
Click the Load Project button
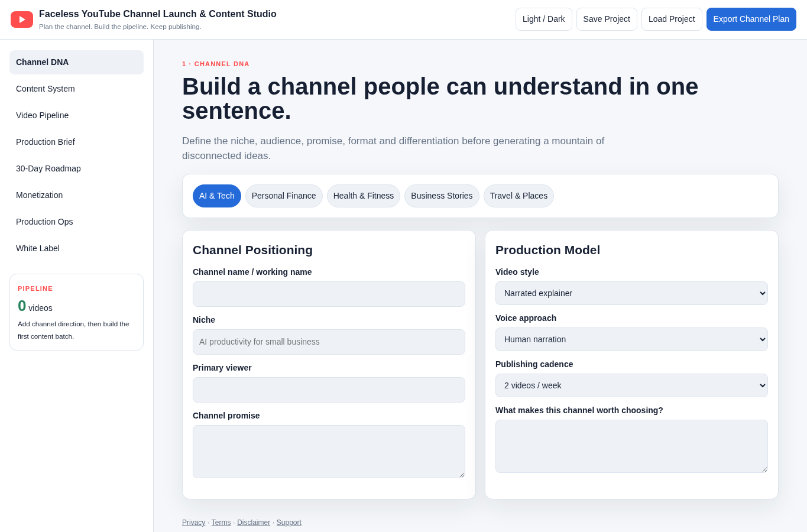672,19
